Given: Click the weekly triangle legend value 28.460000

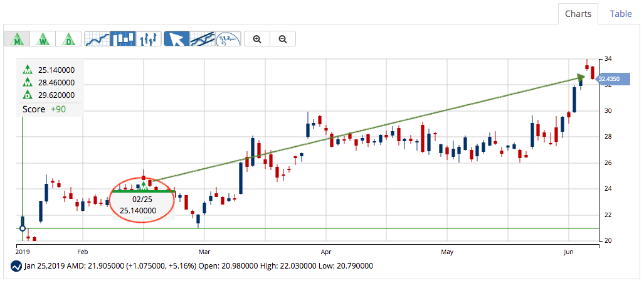Looking at the screenshot, I should pyautogui.click(x=56, y=83).
